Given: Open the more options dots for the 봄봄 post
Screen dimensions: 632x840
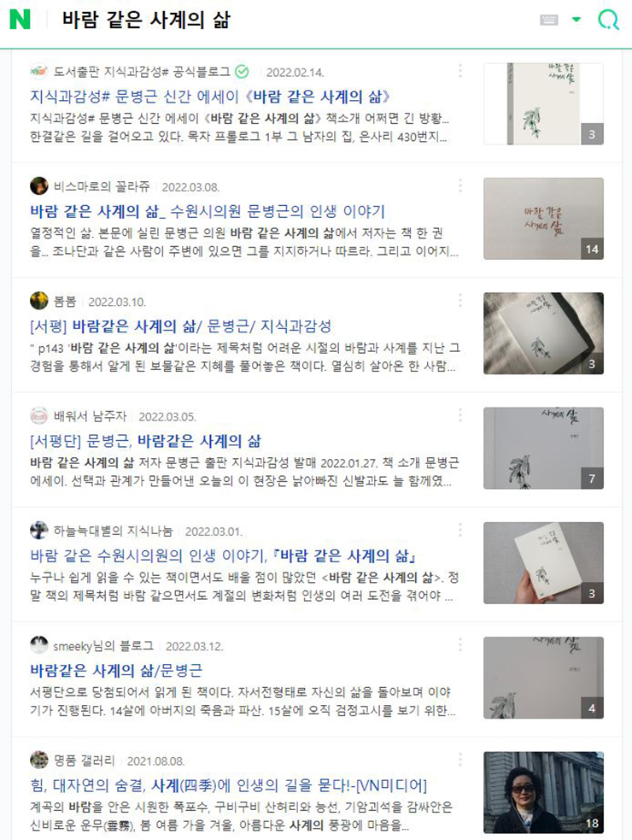Looking at the screenshot, I should 460,300.
